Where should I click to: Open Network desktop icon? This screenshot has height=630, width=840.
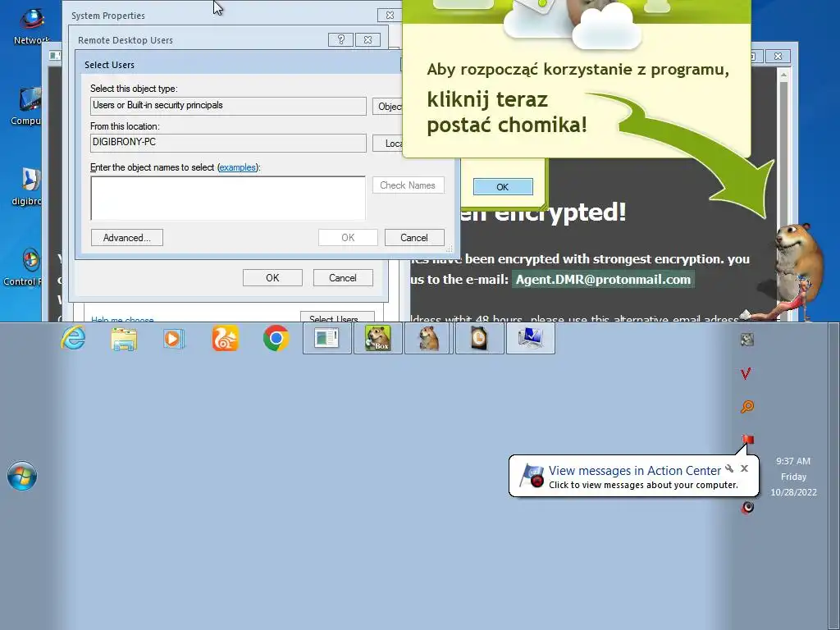tap(32, 25)
